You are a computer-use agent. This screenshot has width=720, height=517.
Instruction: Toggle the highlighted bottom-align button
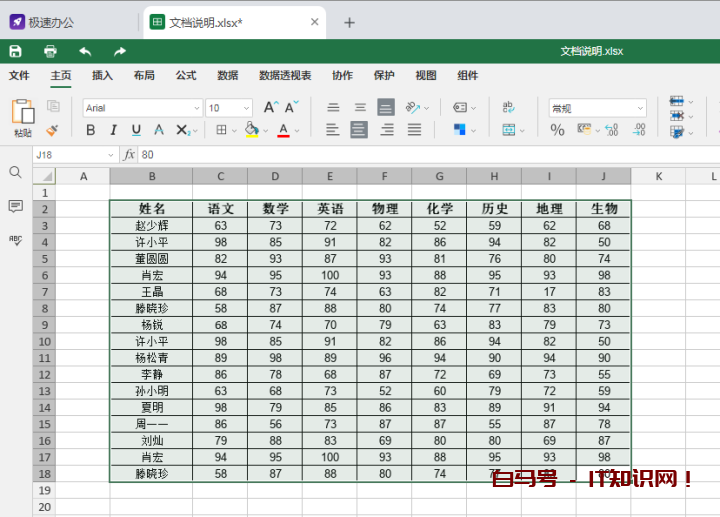click(x=386, y=107)
